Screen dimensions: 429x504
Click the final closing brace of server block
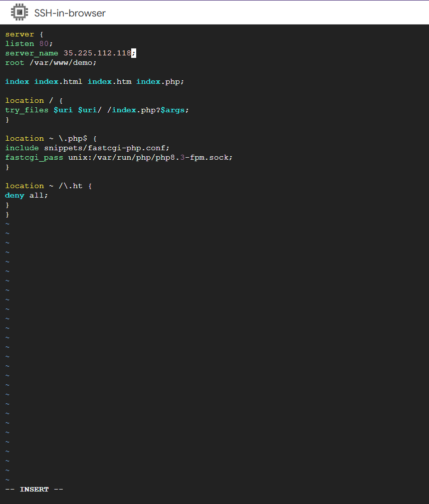tap(7, 215)
